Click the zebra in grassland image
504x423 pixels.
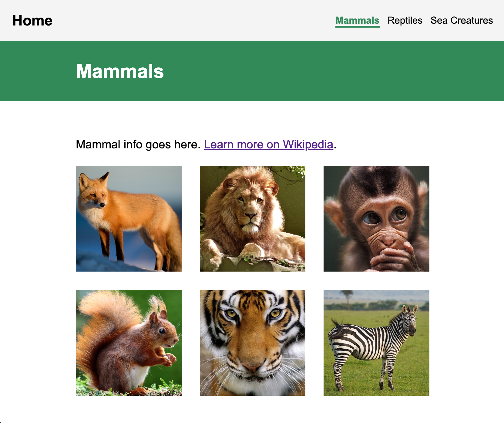tap(376, 343)
